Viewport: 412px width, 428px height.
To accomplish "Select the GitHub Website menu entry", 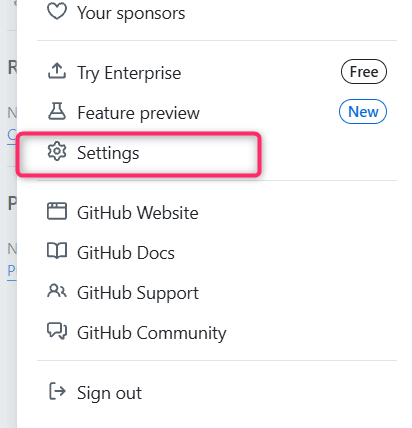I will [x=217, y=213].
